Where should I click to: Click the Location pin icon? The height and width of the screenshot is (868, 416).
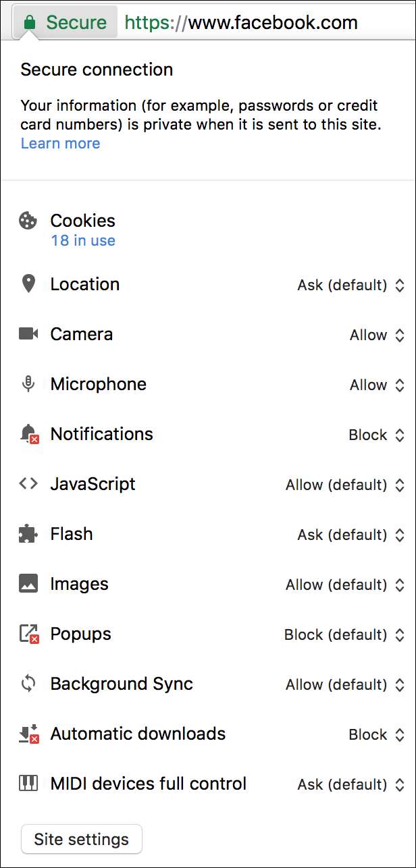tap(28, 284)
